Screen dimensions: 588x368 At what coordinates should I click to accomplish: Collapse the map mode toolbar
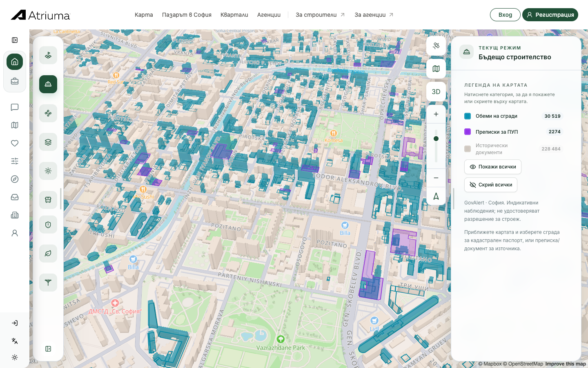pyautogui.click(x=48, y=349)
